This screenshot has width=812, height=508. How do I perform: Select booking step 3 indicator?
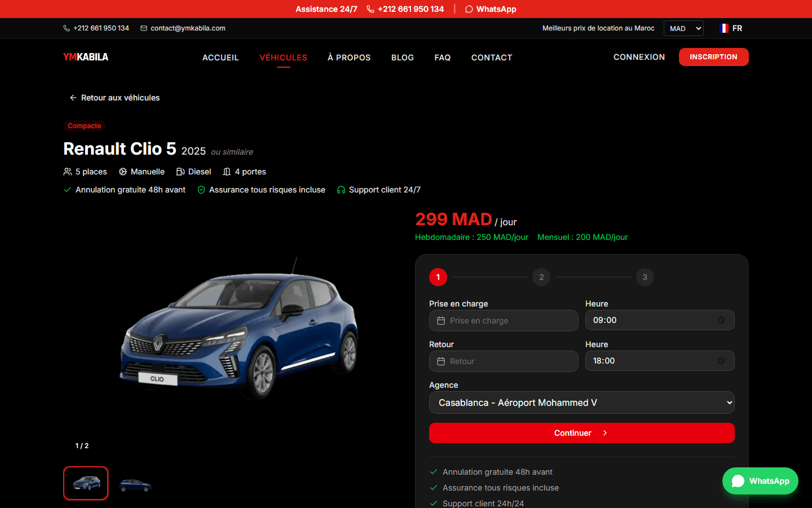pyautogui.click(x=645, y=277)
